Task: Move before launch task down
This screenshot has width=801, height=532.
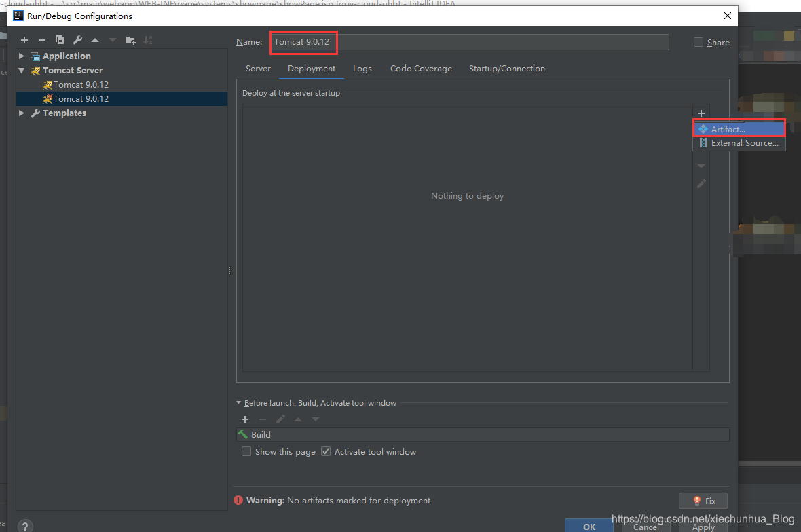Action: click(x=316, y=419)
